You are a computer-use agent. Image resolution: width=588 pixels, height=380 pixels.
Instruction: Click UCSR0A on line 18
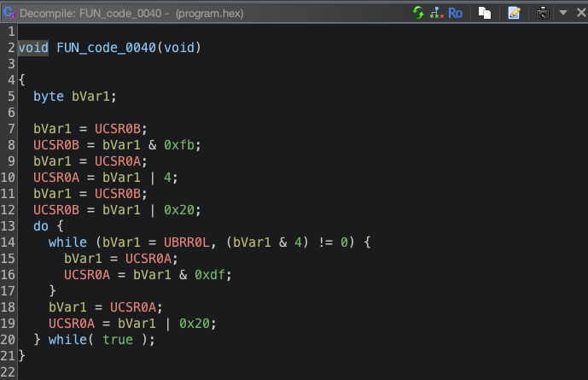click(133, 307)
